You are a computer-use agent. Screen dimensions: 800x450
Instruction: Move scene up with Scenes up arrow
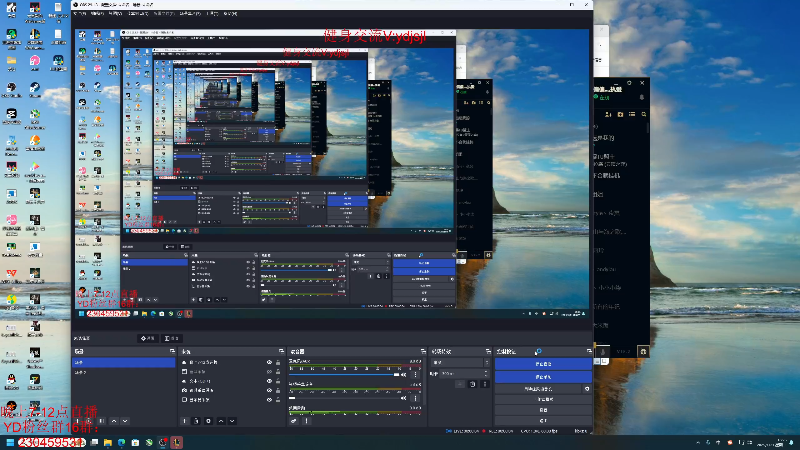pos(114,421)
